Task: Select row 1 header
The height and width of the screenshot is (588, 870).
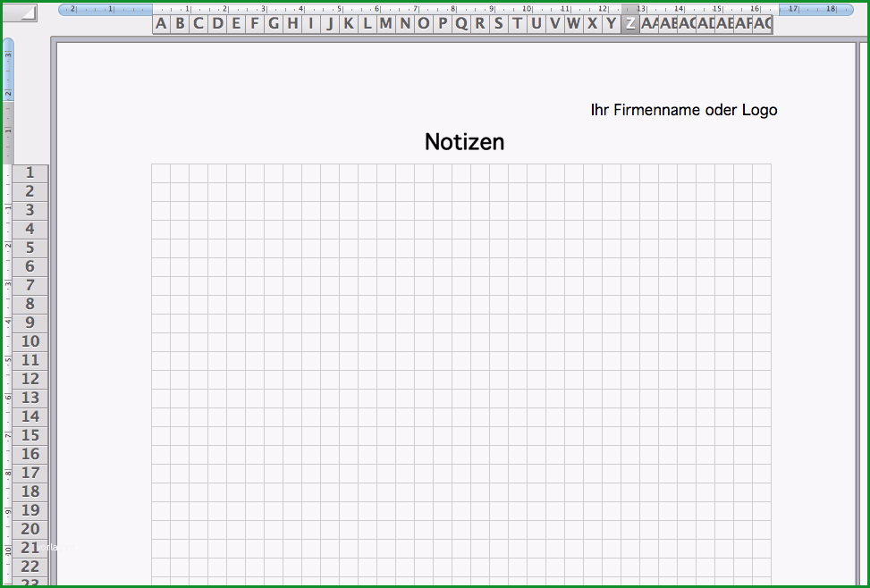Action: (30, 173)
